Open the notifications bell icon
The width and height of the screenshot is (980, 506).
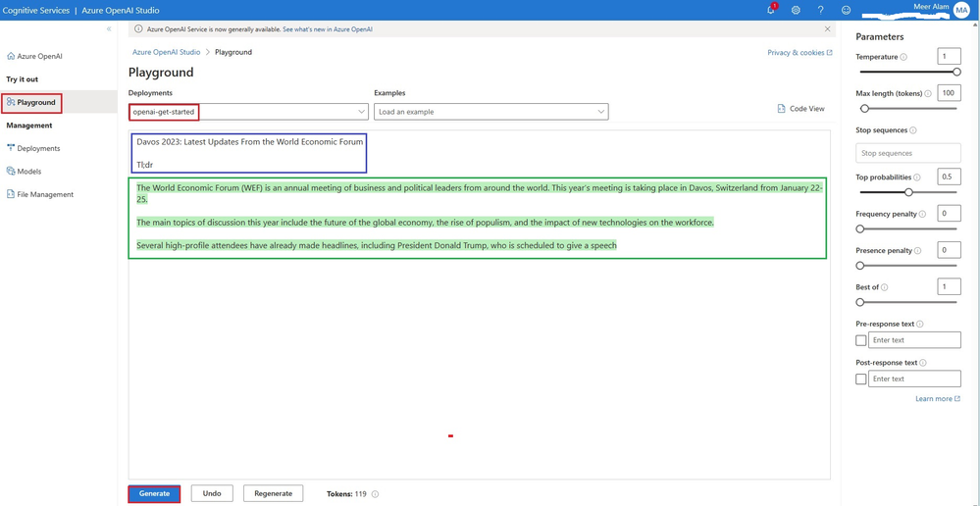click(771, 10)
